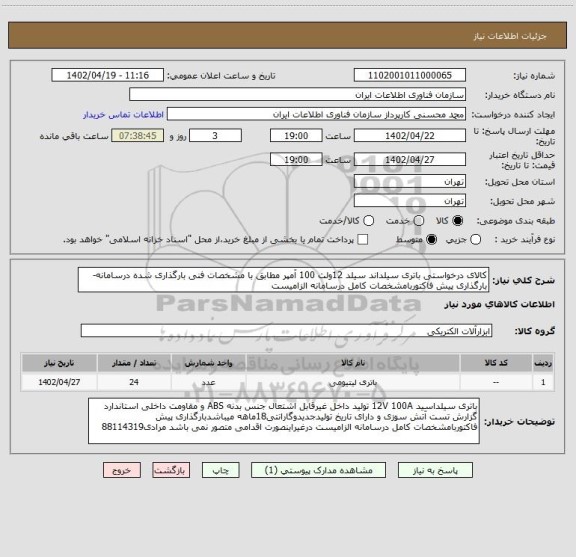Click the ردیف column header
This screenshot has height=557, width=576.
click(543, 363)
